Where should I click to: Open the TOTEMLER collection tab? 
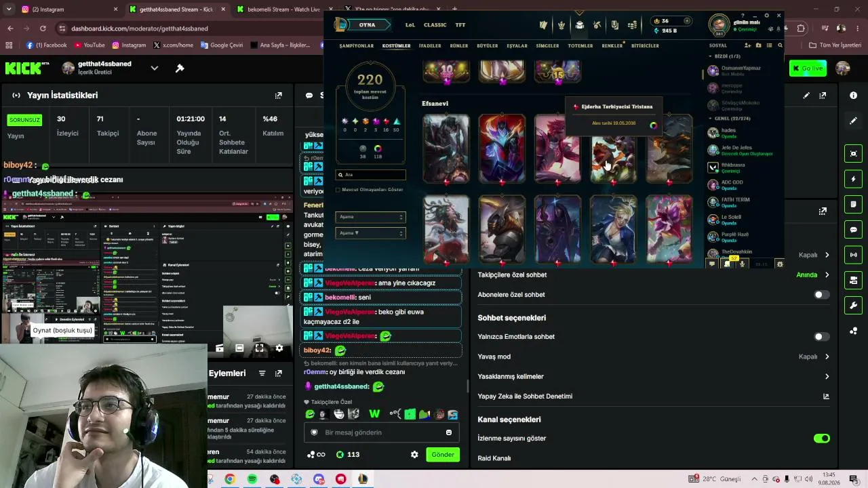580,46
